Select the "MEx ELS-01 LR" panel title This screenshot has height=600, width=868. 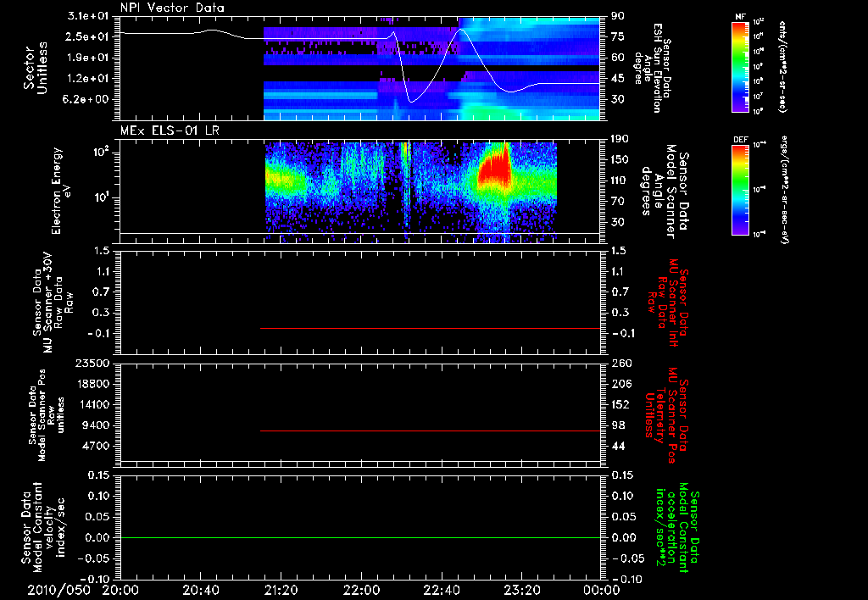pos(170,131)
